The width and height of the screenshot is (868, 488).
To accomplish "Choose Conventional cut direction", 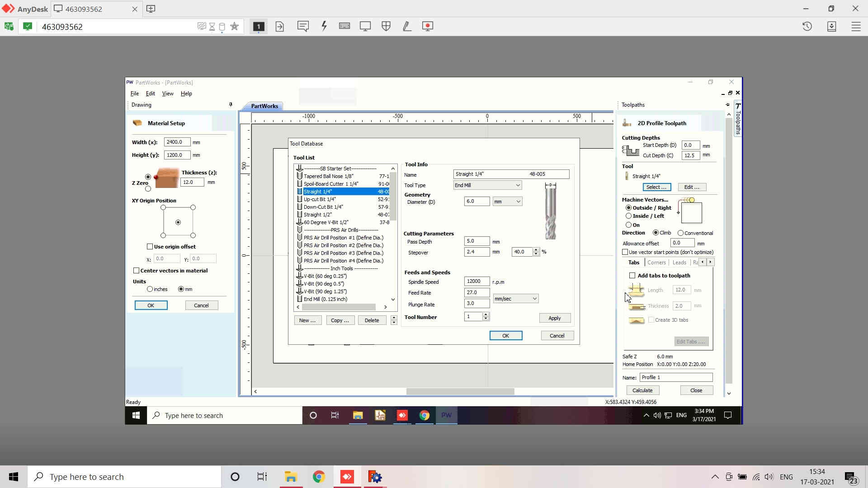I will coord(680,233).
